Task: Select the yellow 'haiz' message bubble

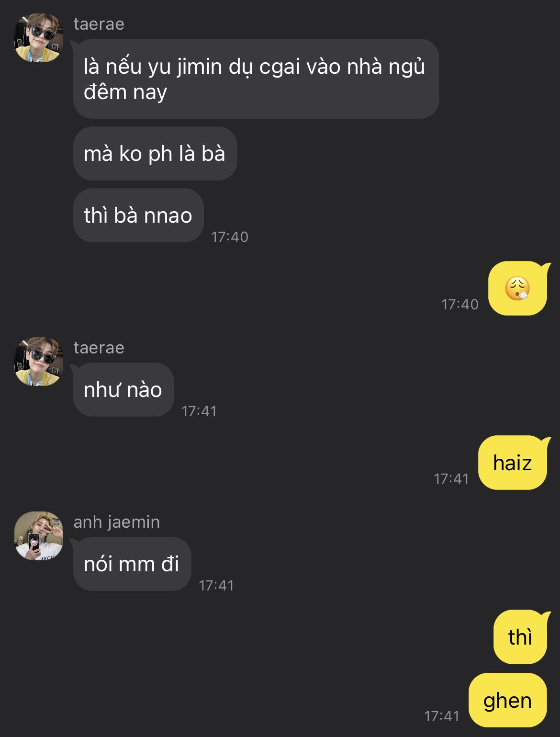Action: (x=513, y=463)
